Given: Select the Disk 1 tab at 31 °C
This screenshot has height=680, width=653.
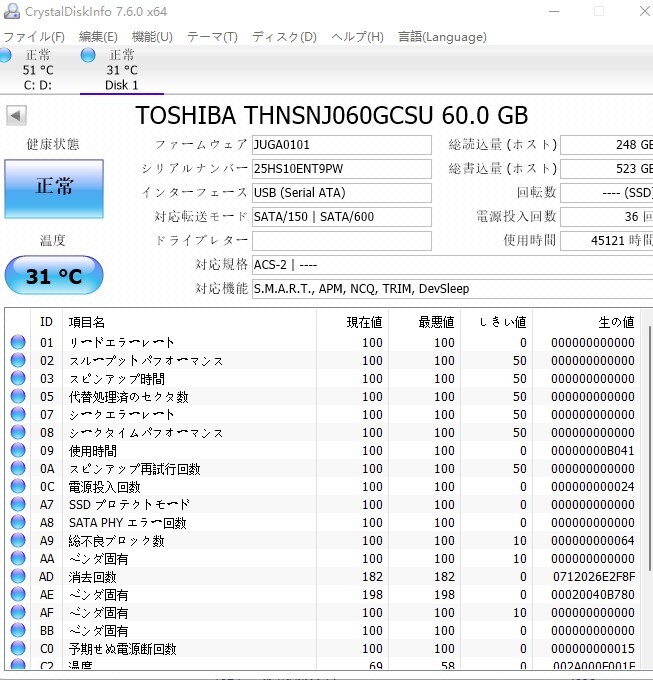Looking at the screenshot, I should point(122,70).
